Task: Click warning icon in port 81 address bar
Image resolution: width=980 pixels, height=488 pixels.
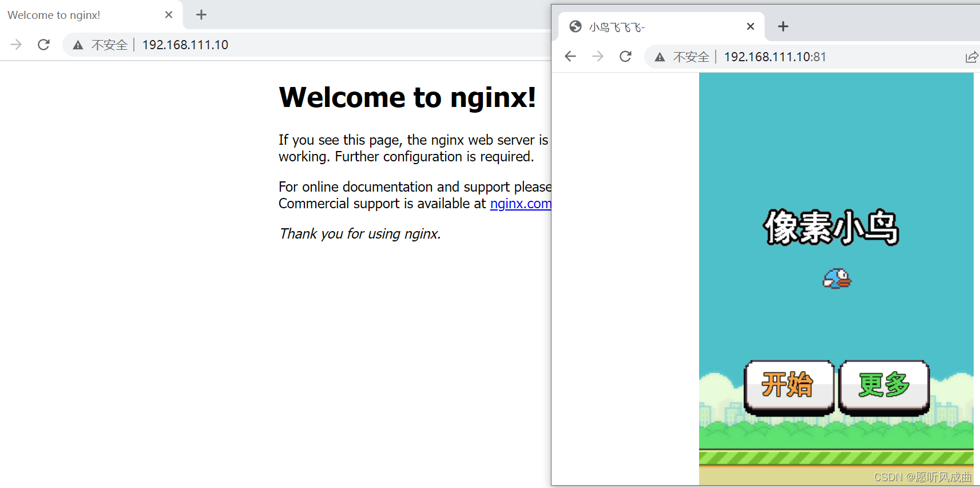Action: pos(660,57)
